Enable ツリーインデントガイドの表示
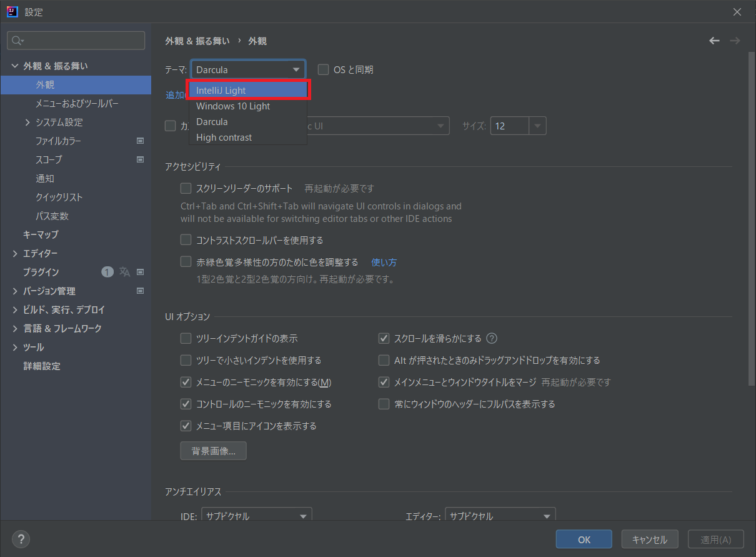 [186, 338]
